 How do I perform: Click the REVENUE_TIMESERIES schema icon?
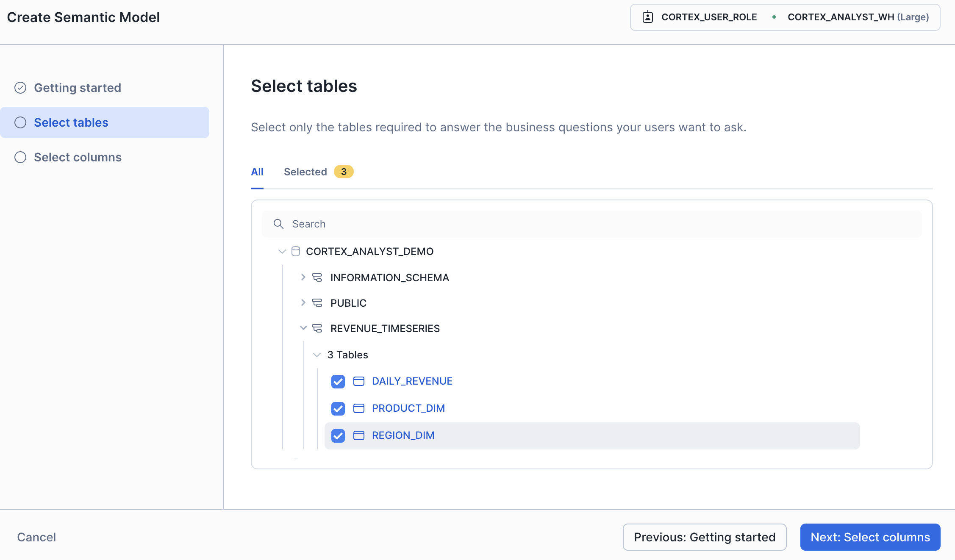click(x=317, y=328)
